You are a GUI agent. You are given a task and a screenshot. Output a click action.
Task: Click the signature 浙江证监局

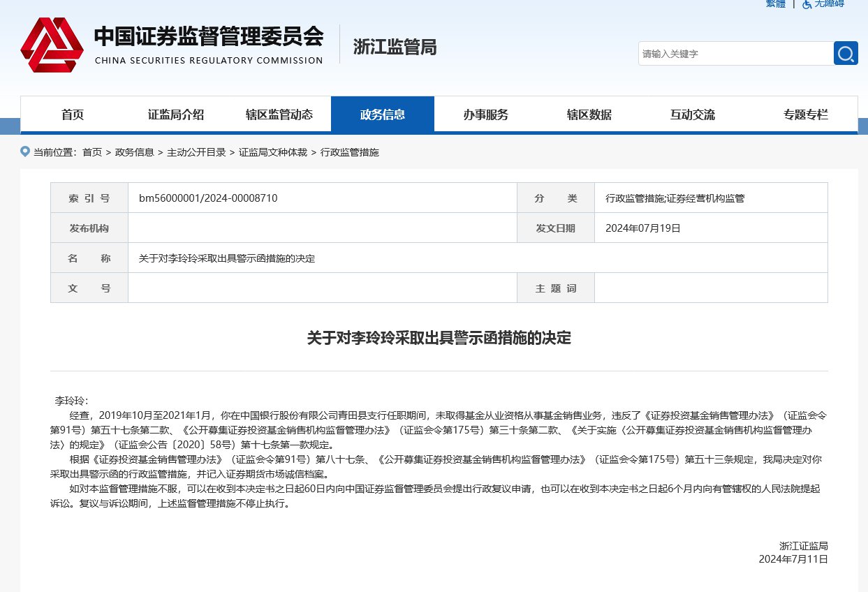point(804,546)
